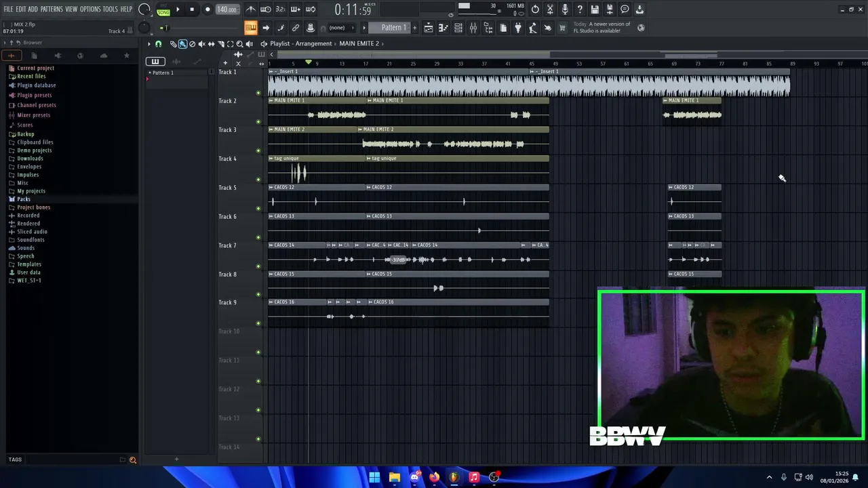
Task: Click the stamp tool icon
Action: tap(311, 28)
